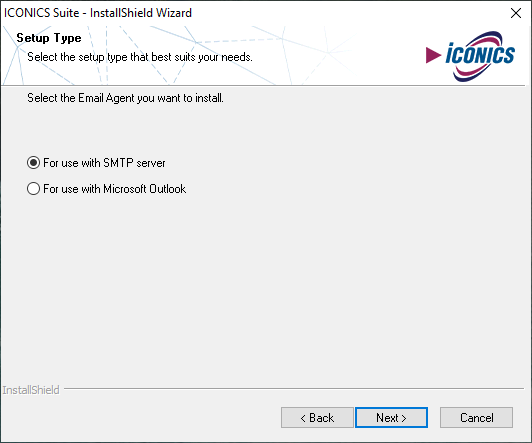Go to previous step with Back button
This screenshot has width=532, height=443.
click(317, 418)
